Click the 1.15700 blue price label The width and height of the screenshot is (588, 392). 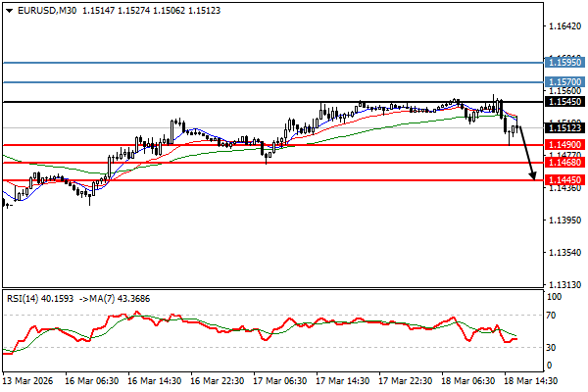point(563,83)
